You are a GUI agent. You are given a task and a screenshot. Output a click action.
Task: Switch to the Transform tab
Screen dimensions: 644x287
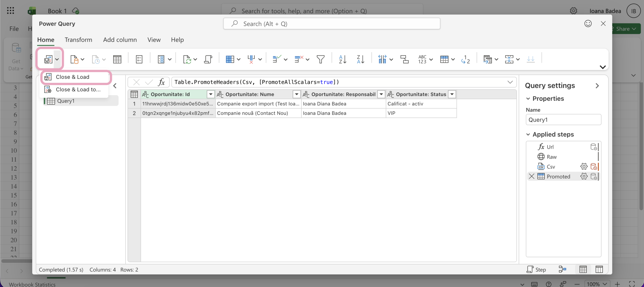coord(78,40)
